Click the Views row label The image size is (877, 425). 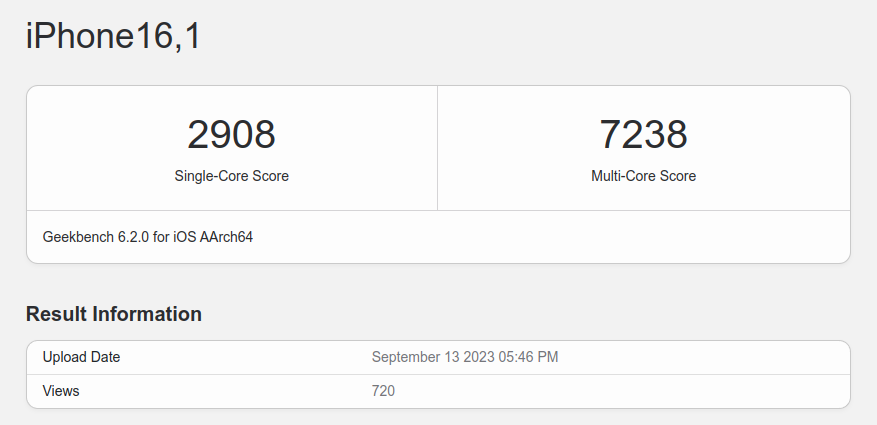pos(61,391)
